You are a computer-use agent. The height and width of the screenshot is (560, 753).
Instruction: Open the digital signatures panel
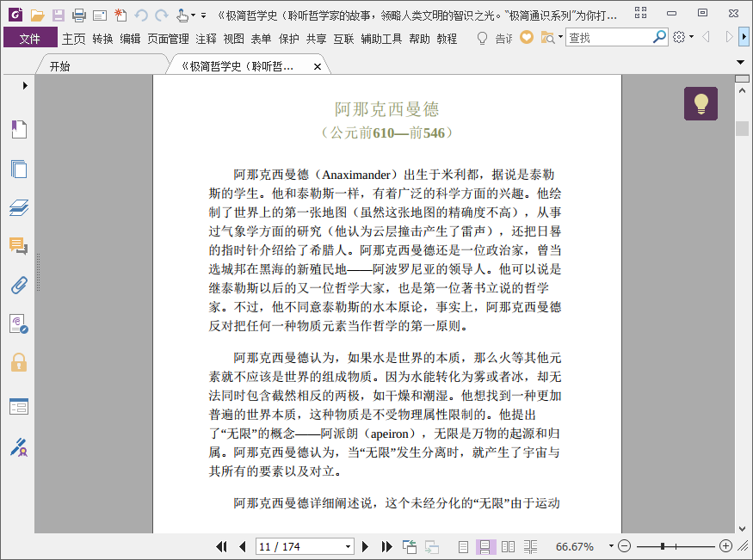coord(19,324)
